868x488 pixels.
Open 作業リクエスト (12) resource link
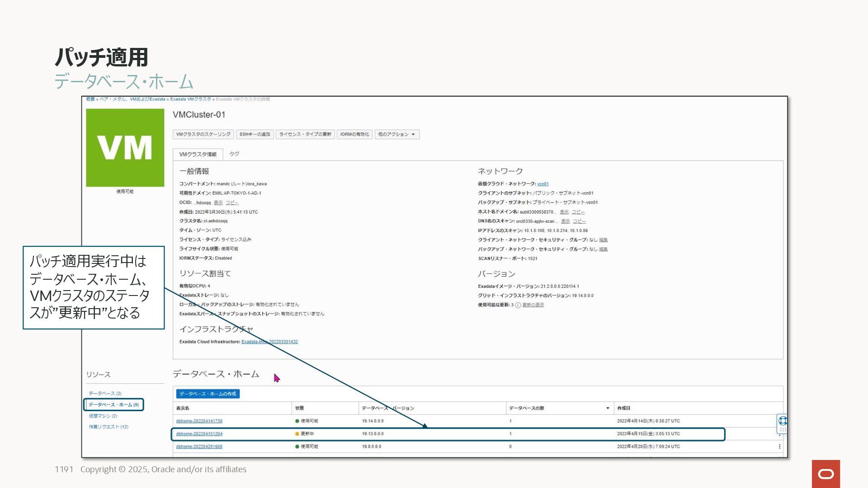108,427
